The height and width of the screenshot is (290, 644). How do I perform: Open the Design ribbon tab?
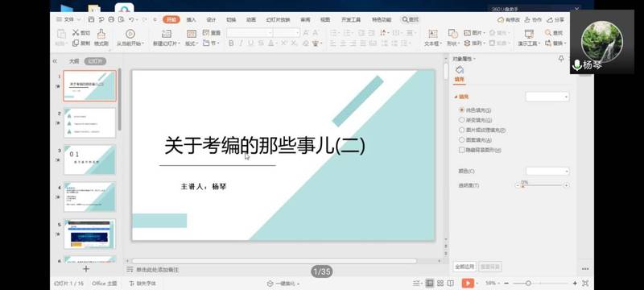(x=211, y=19)
